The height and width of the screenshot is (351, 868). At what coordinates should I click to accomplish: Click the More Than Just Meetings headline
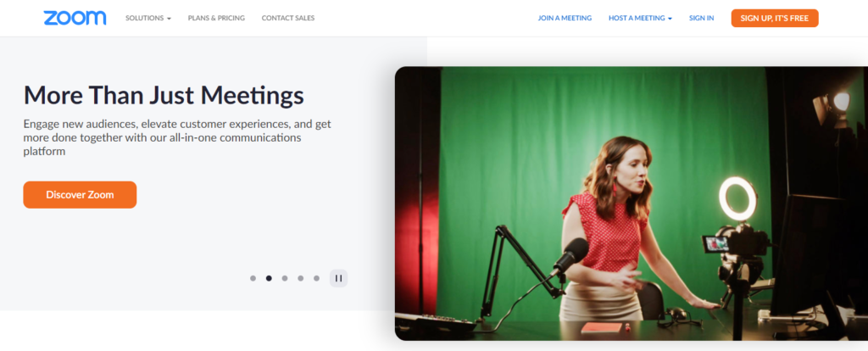[164, 94]
